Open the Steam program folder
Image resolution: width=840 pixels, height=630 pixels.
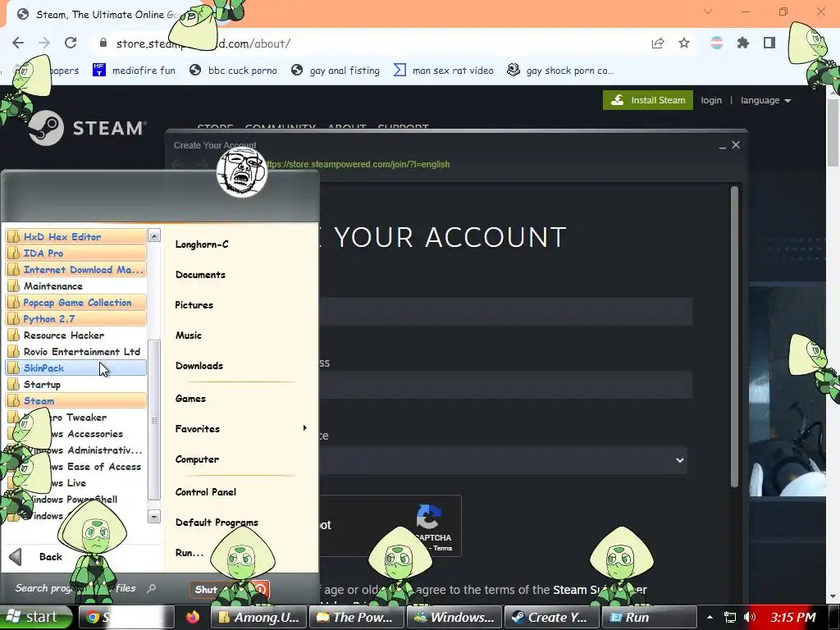(75, 400)
